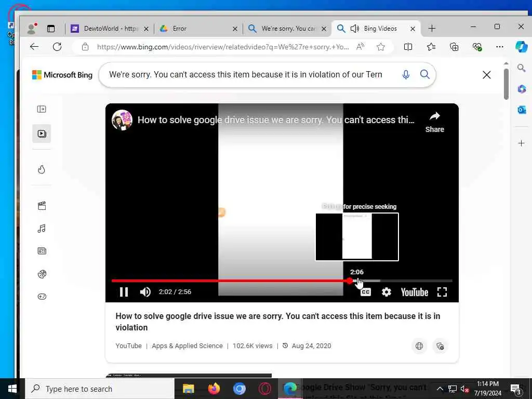The width and height of the screenshot is (532, 399).
Task: Open Edge profile icon
Action: (32, 29)
